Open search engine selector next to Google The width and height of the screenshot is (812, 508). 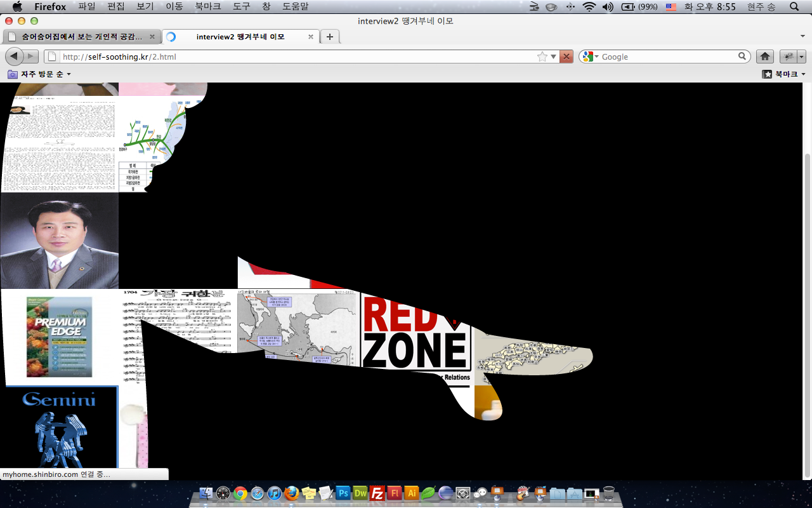pyautogui.click(x=590, y=57)
